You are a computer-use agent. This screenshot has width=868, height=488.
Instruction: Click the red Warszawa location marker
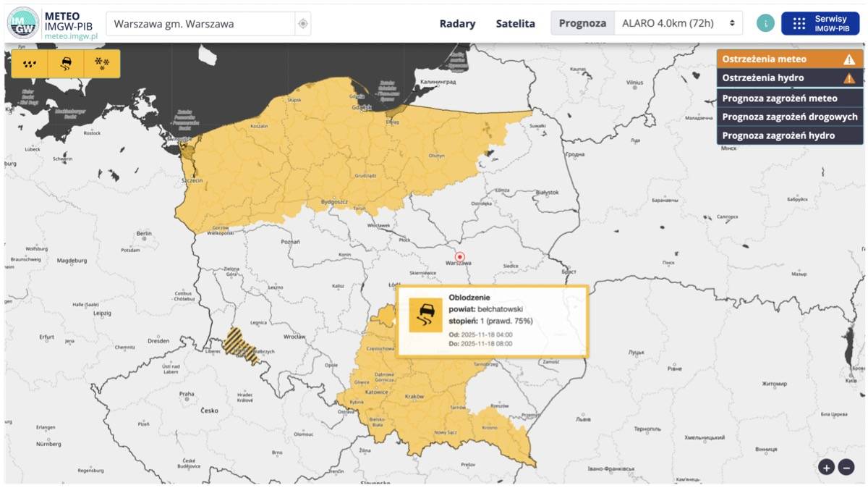tap(459, 256)
